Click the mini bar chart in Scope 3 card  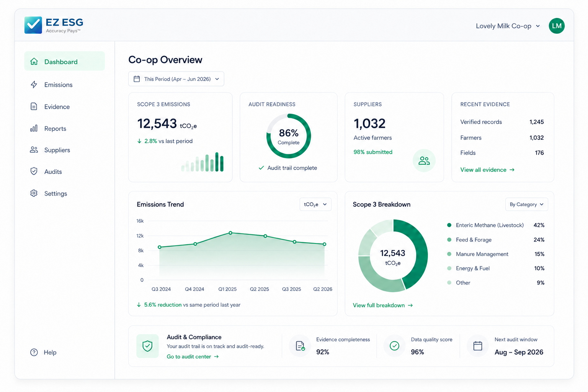203,162
